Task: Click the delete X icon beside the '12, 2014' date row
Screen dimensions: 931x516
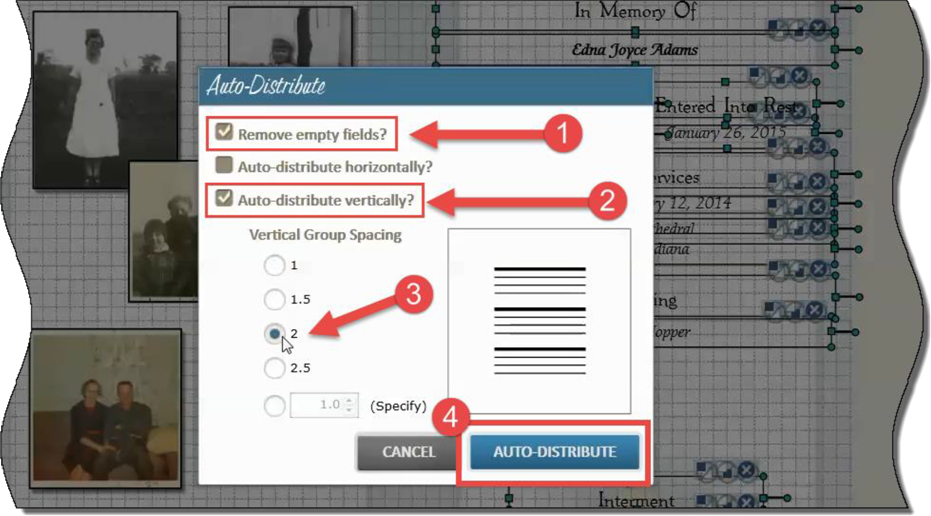Action: 818,206
